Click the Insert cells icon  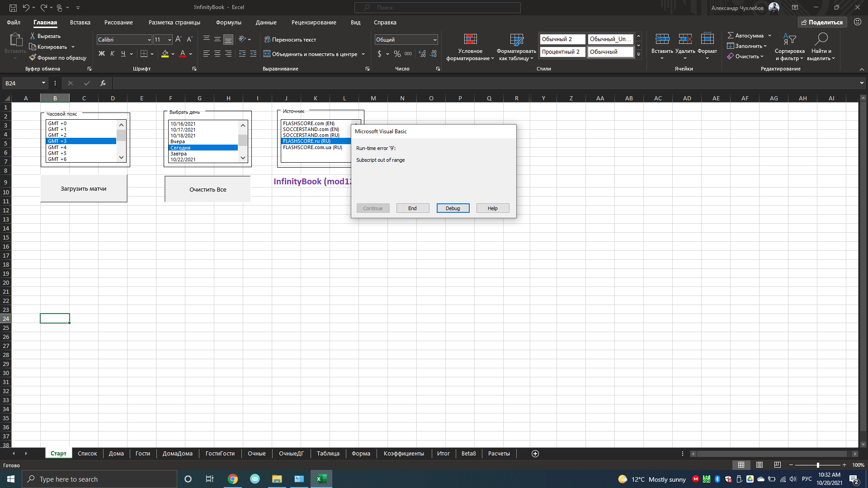coord(662,39)
